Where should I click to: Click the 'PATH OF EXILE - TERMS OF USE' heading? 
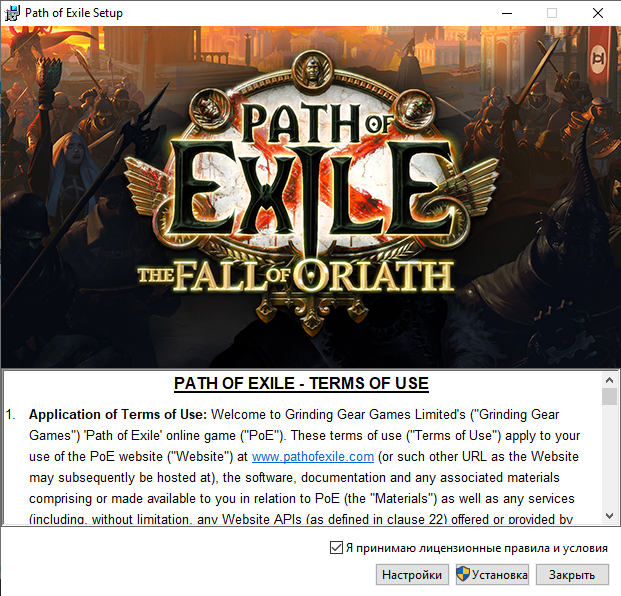(x=301, y=383)
